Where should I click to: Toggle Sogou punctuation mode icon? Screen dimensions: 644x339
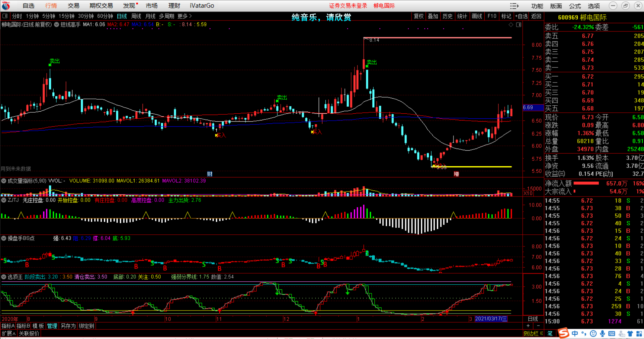584,333
